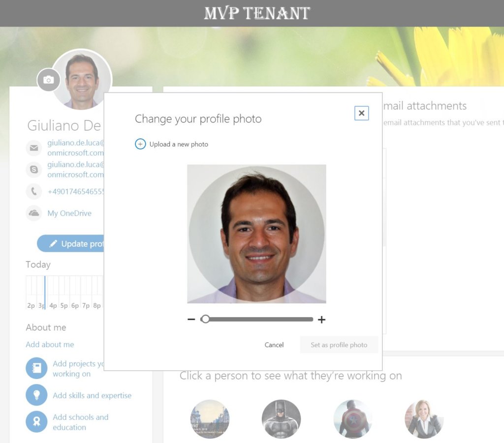504x443 pixels.
Task: Click the minus symbol to zoom out the photo
Action: pos(191,319)
